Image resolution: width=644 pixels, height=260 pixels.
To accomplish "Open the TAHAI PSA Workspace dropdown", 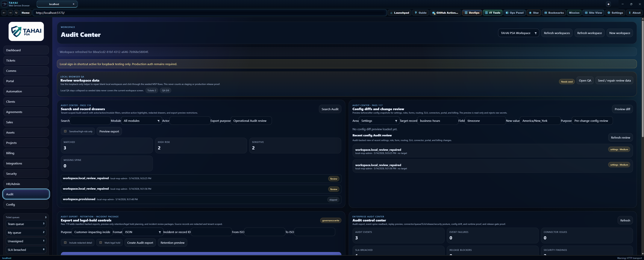I will pos(519,33).
